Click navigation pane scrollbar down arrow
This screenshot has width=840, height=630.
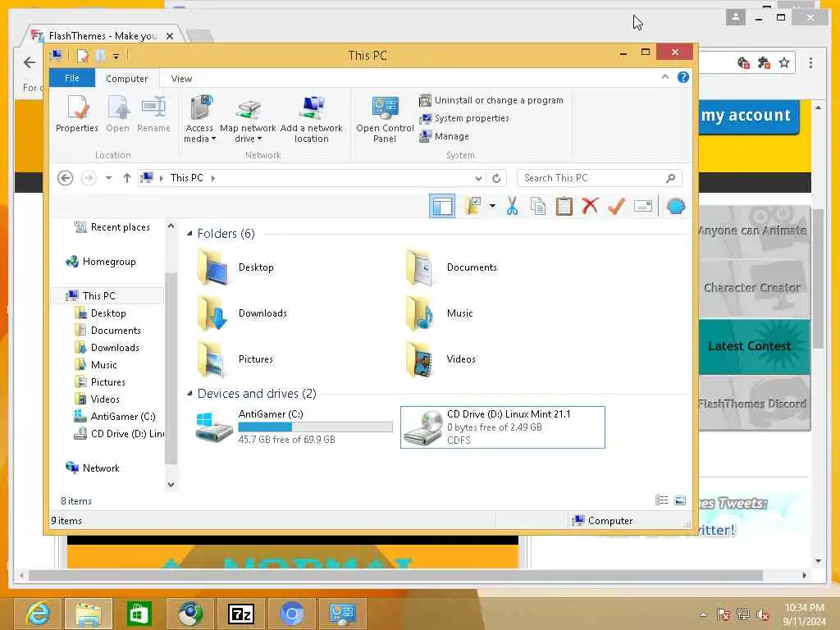pyautogui.click(x=171, y=484)
